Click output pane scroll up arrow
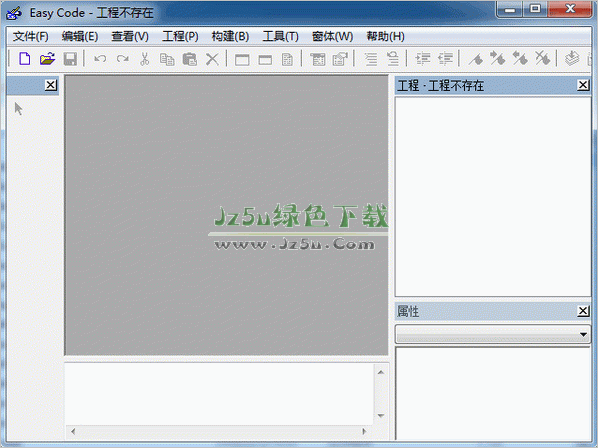598x448 pixels. pos(381,372)
